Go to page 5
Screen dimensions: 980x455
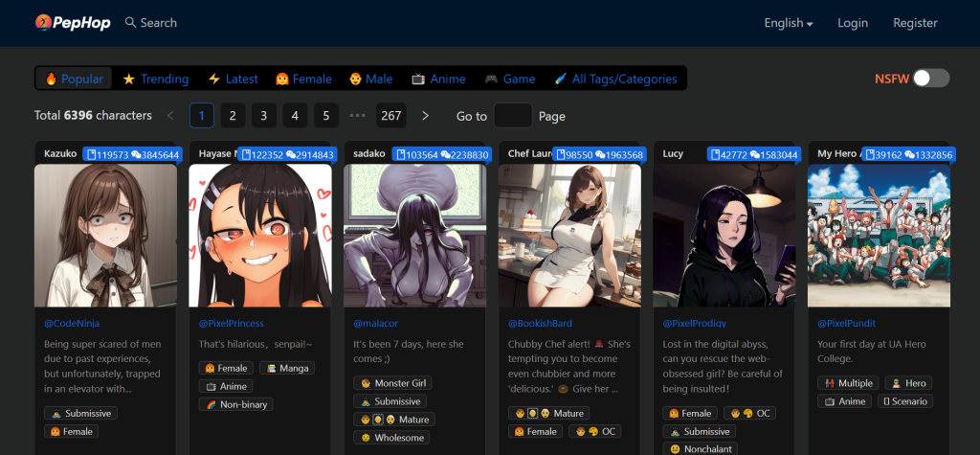(326, 116)
